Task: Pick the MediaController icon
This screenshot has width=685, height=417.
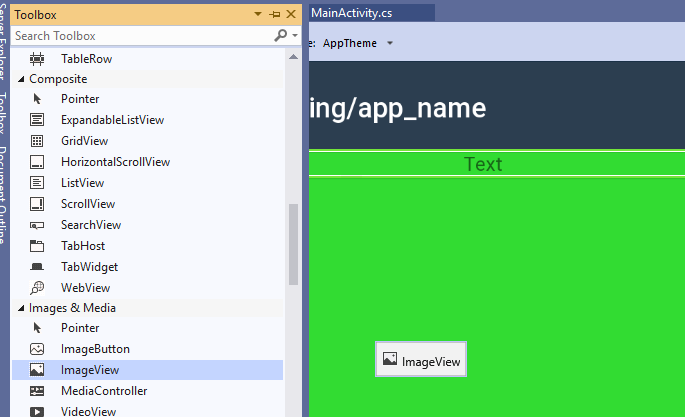Action: tap(37, 391)
